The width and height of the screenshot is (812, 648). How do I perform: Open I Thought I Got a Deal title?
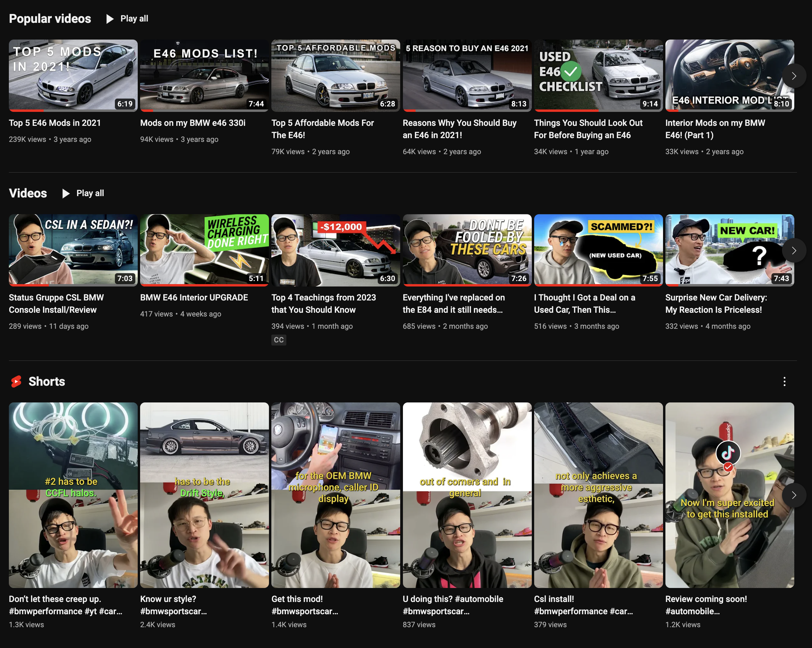pyautogui.click(x=585, y=304)
